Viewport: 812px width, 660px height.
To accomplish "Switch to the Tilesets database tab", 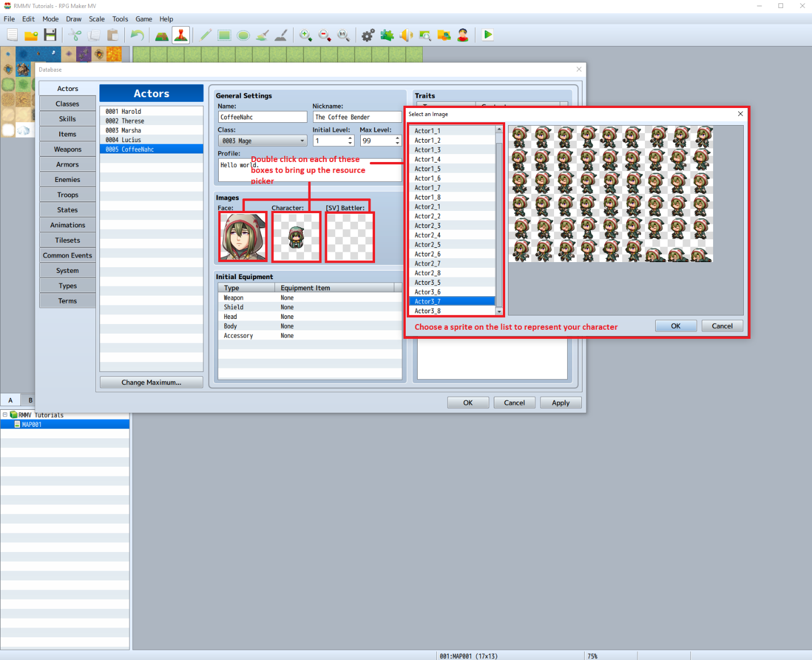I will tap(68, 240).
